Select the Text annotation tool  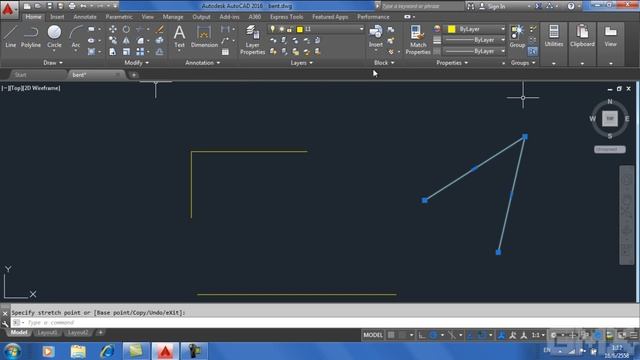coord(179,37)
